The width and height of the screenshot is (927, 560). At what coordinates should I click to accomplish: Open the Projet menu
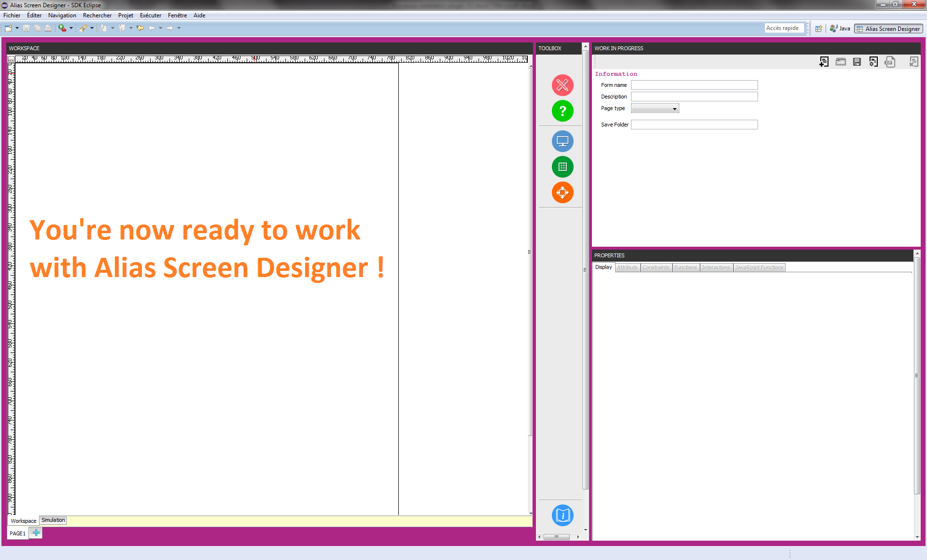(126, 15)
